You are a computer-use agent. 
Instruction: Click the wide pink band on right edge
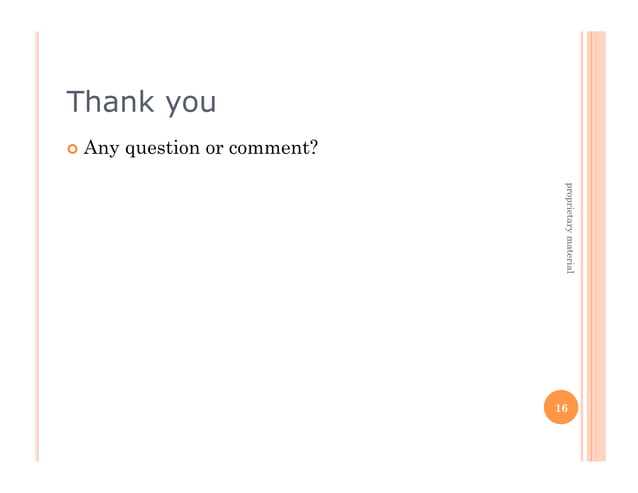[x=596, y=246]
